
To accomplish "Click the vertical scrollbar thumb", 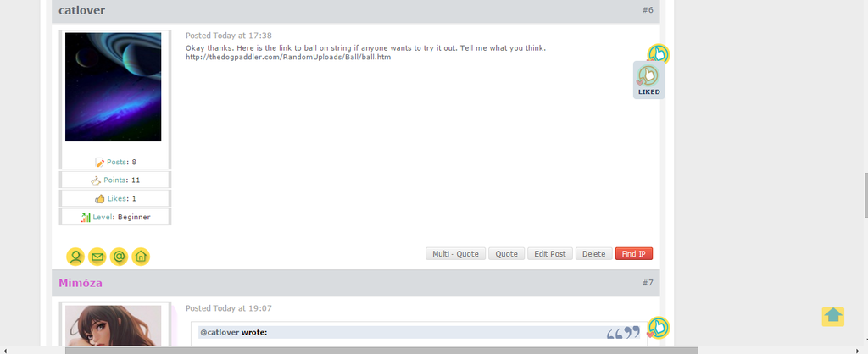I will tap(865, 195).
